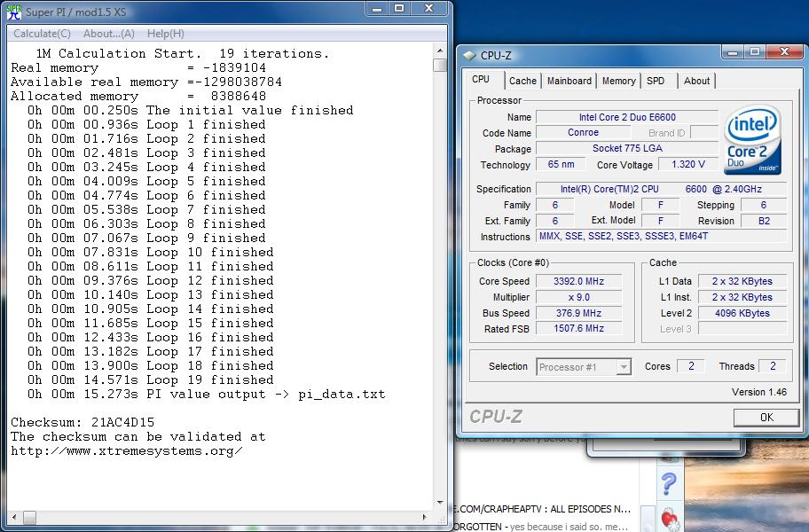Click the 'Loop 19 finished' line
The width and height of the screenshot is (809, 532).
pyautogui.click(x=151, y=379)
